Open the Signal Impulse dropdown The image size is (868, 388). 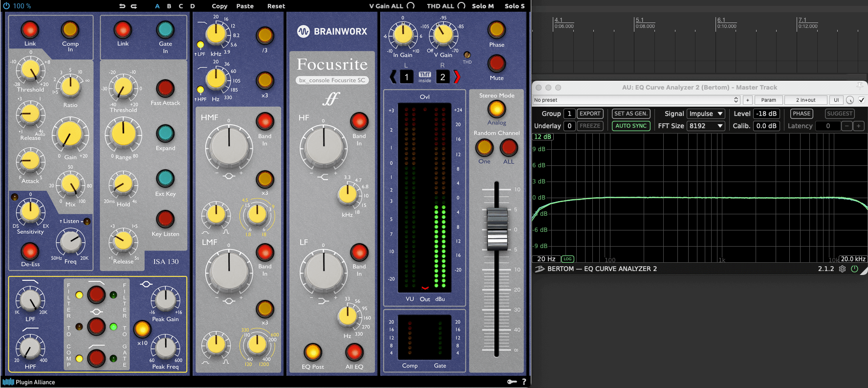point(706,114)
